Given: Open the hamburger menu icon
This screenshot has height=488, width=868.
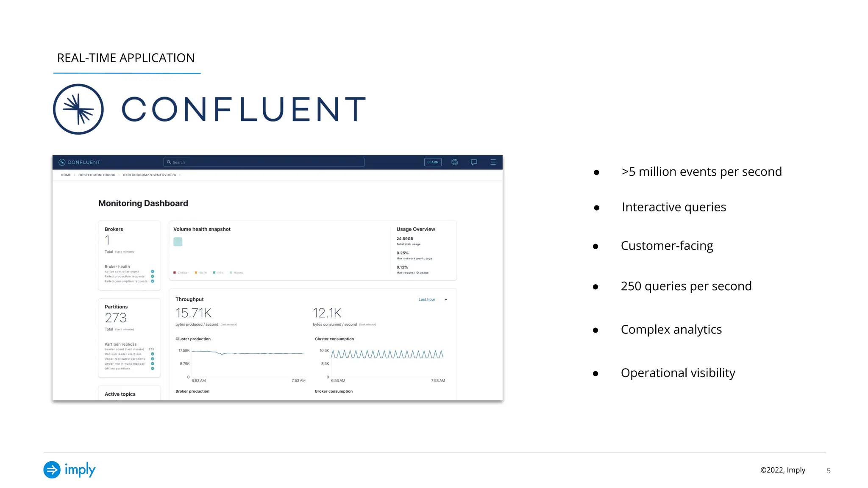Looking at the screenshot, I should [x=493, y=162].
